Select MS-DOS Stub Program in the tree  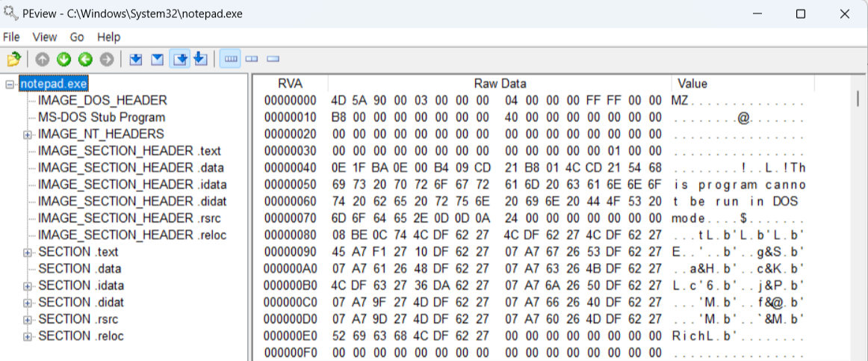(102, 117)
